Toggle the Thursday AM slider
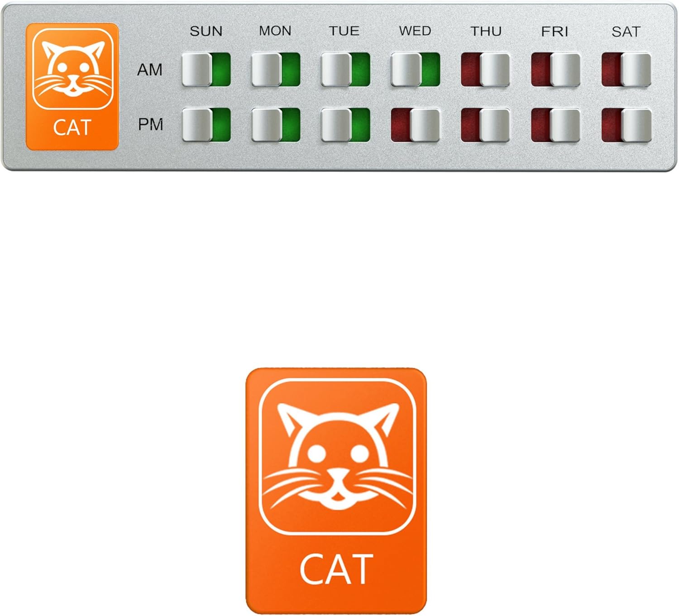Screen dimensions: 679x616 click(x=486, y=70)
